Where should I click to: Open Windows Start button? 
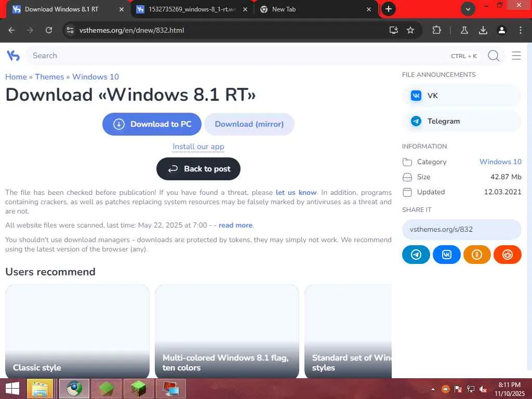(x=12, y=389)
